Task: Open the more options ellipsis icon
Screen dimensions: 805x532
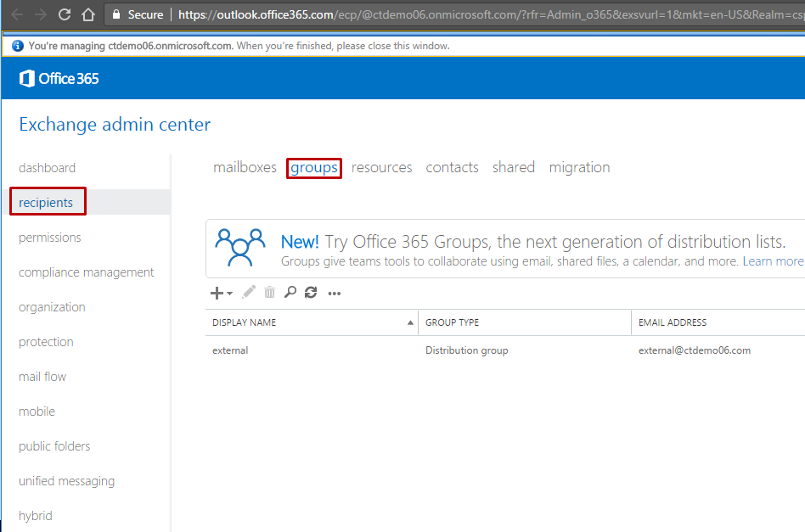Action: tap(335, 294)
